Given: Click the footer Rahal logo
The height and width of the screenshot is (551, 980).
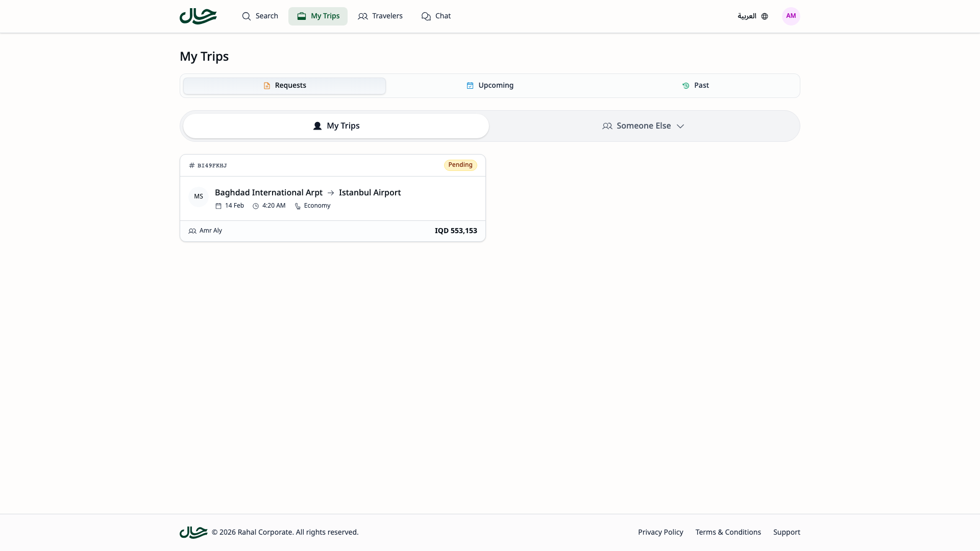Looking at the screenshot, I should [x=193, y=532].
